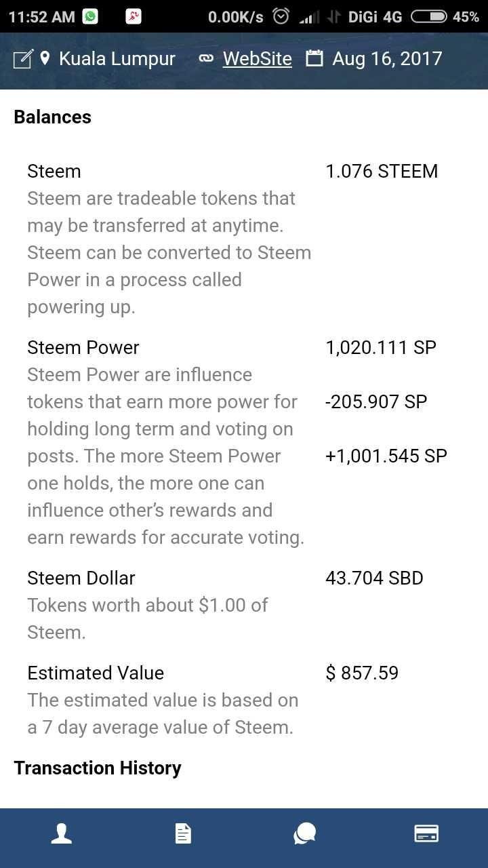
Task: Open the 1.076 STEEM balance dropdown
Action: coord(382,171)
